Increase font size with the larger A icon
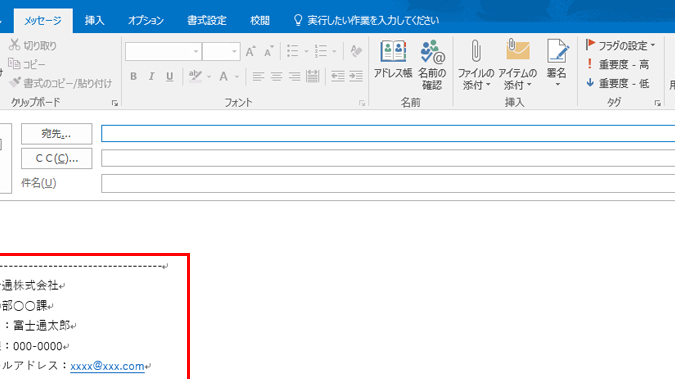 click(251, 52)
